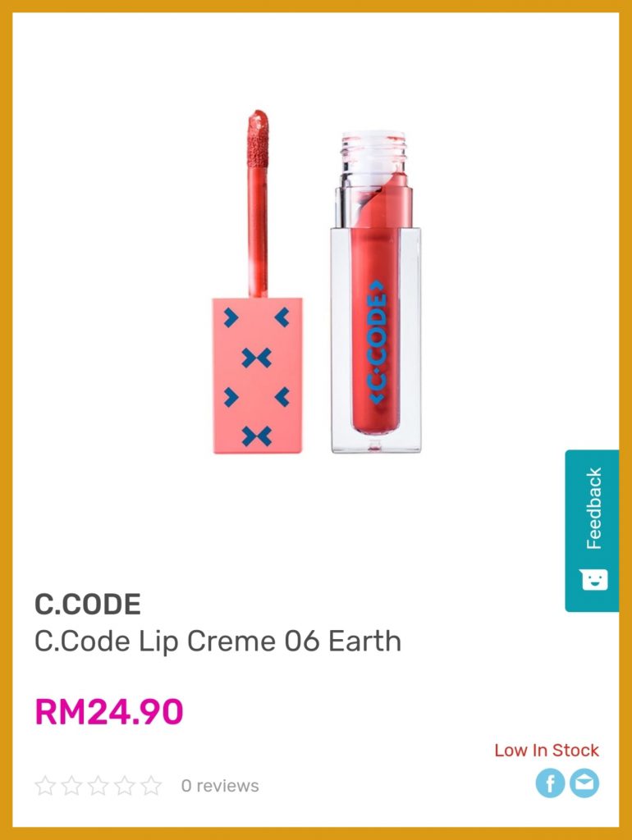This screenshot has height=840, width=632.
Task: Click the RM24.90 price text
Action: pos(109,712)
